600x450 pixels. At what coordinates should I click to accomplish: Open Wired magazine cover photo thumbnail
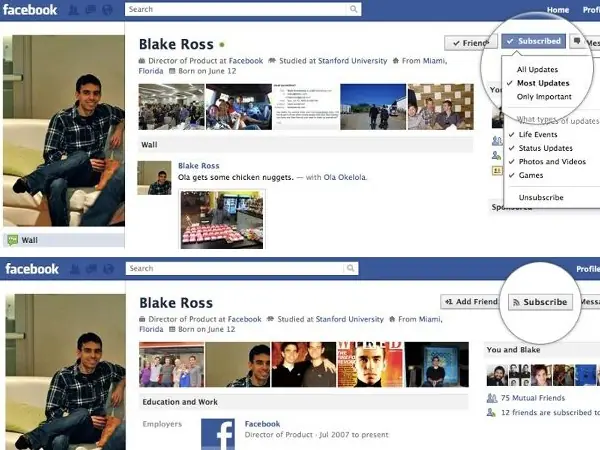coord(370,365)
